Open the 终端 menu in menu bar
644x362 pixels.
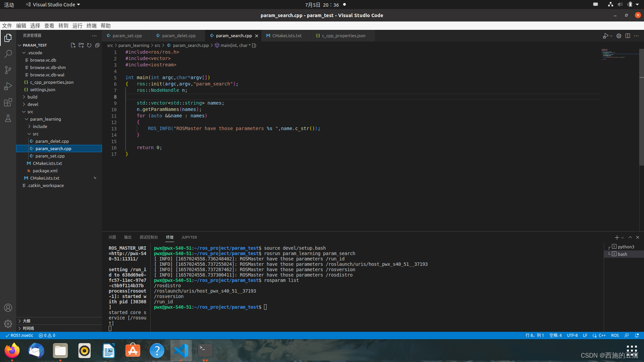pyautogui.click(x=91, y=26)
